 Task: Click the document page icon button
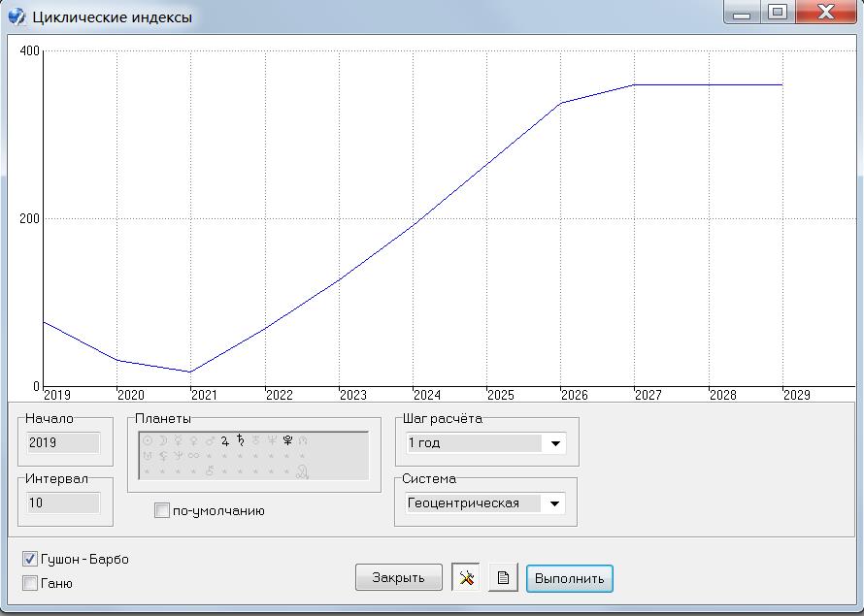[503, 578]
